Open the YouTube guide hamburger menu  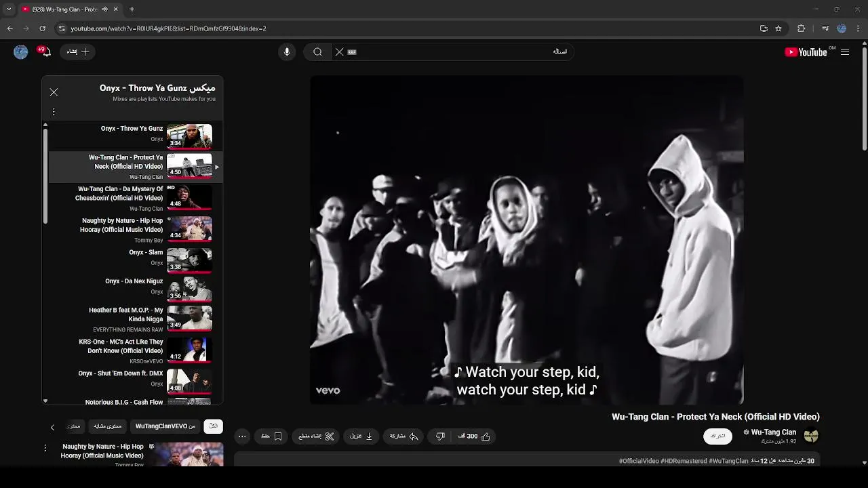coord(845,52)
